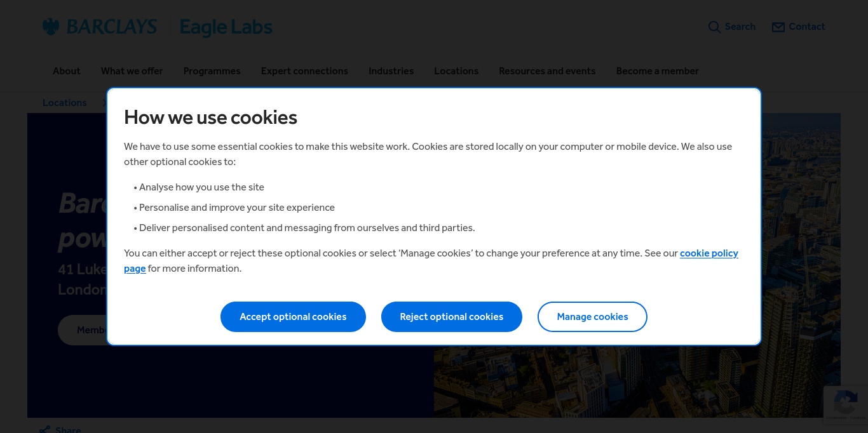Screen dimensions: 868x433
Task: Click the Search magnifier icon
Action: coord(714,27)
